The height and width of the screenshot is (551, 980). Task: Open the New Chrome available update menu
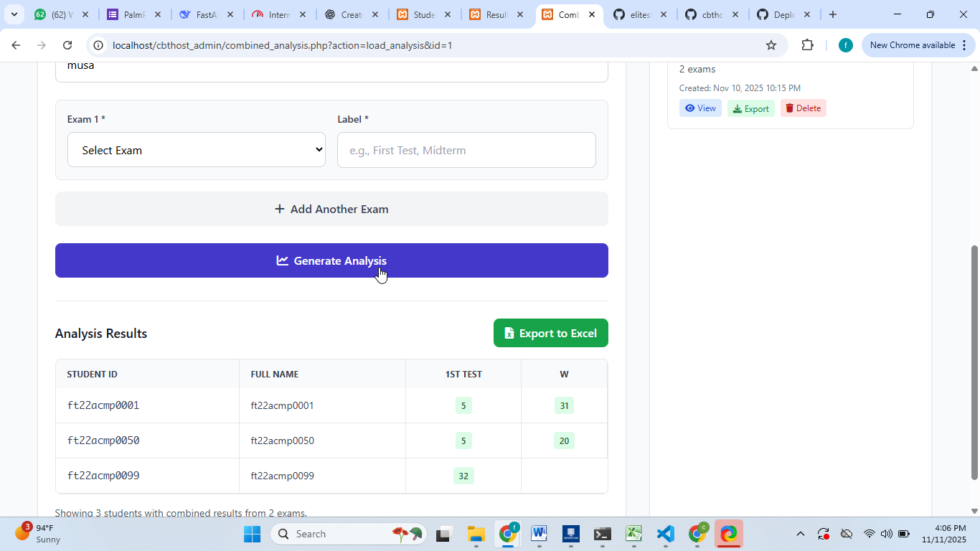pos(919,45)
